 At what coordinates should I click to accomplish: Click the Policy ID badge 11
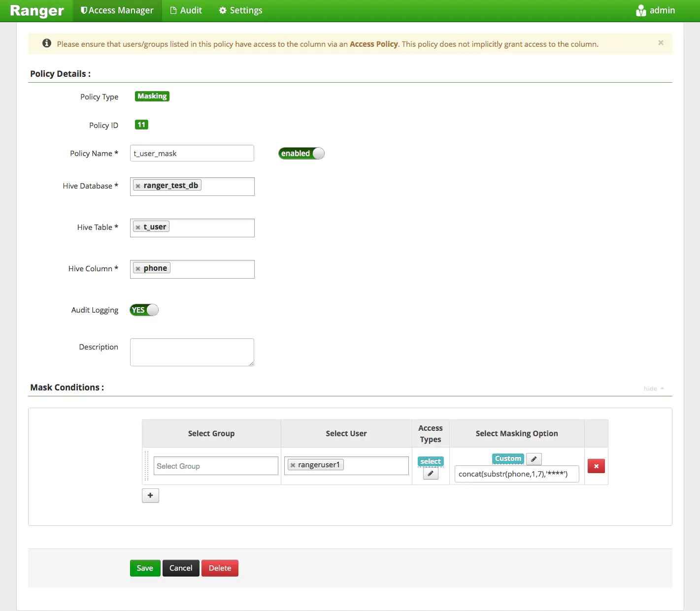tap(141, 125)
